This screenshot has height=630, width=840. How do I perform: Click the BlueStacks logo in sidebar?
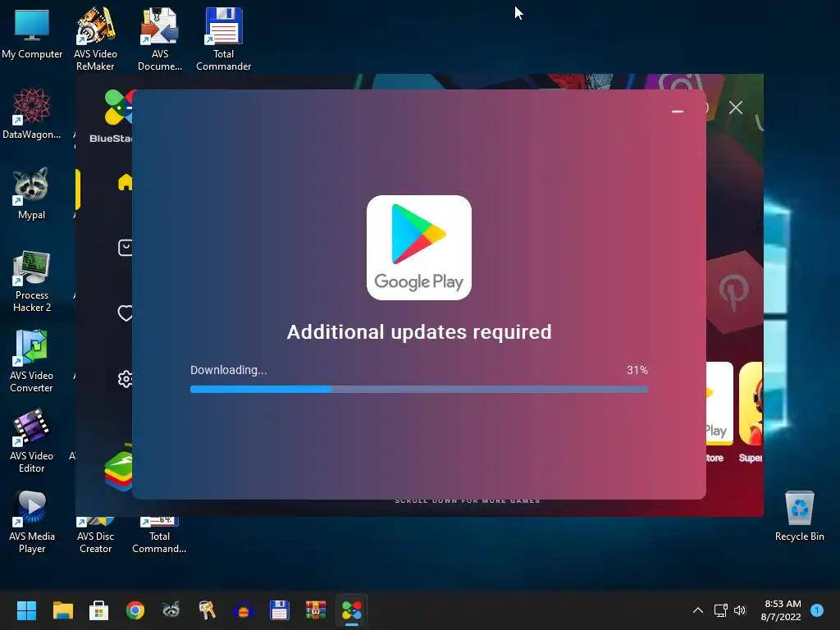point(118,107)
